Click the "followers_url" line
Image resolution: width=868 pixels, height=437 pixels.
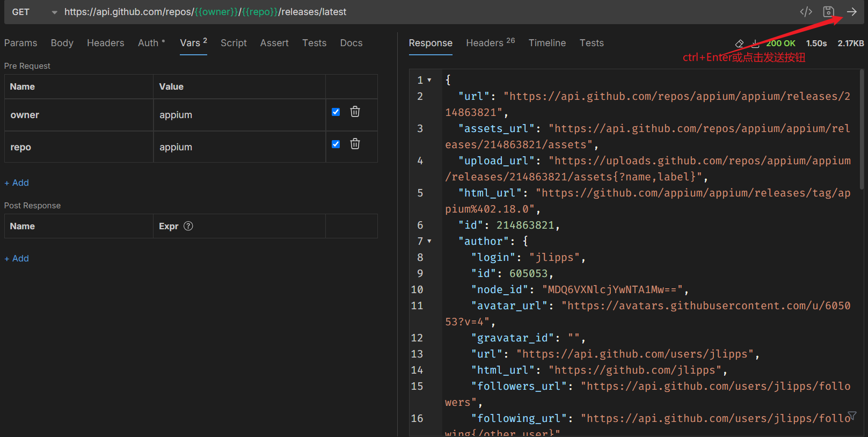coord(648,394)
